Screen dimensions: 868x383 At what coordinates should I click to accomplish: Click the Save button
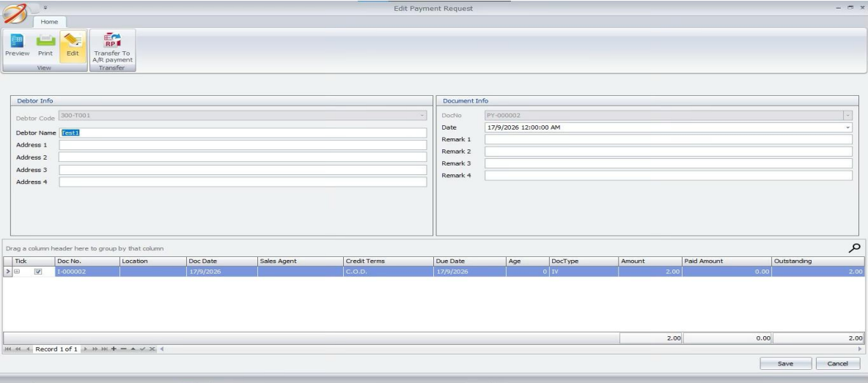pyautogui.click(x=785, y=363)
